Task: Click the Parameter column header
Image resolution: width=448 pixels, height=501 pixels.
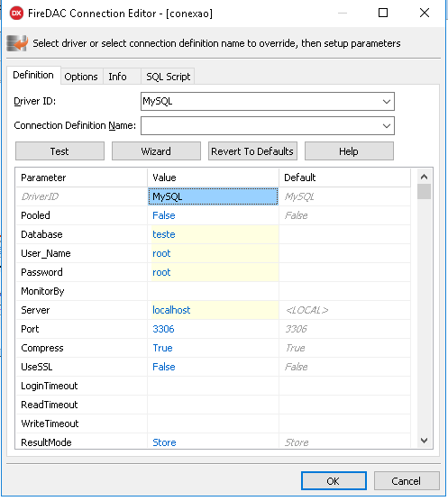Action: (x=81, y=178)
